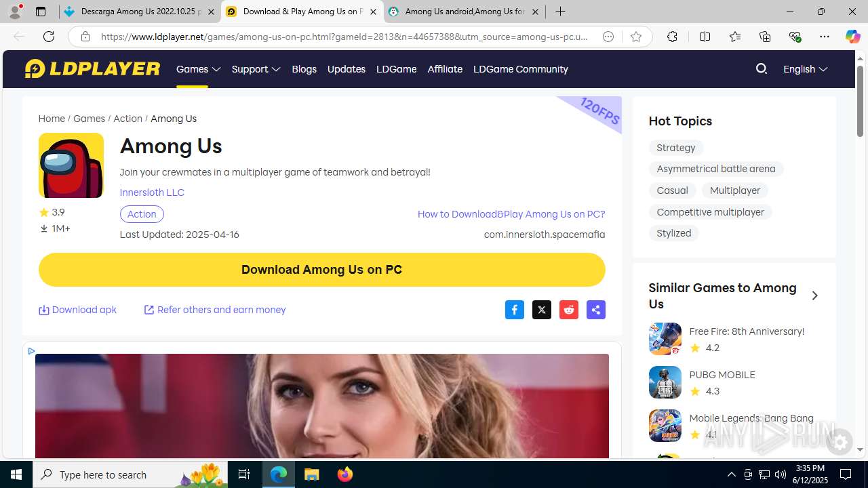Close the Download & Play Among Us tab

(373, 12)
